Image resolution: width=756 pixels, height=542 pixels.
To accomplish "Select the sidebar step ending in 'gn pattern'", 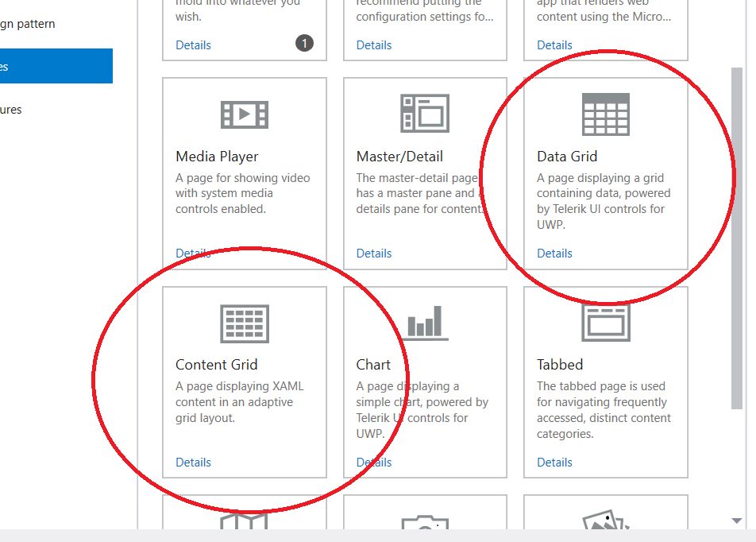I will (x=28, y=24).
